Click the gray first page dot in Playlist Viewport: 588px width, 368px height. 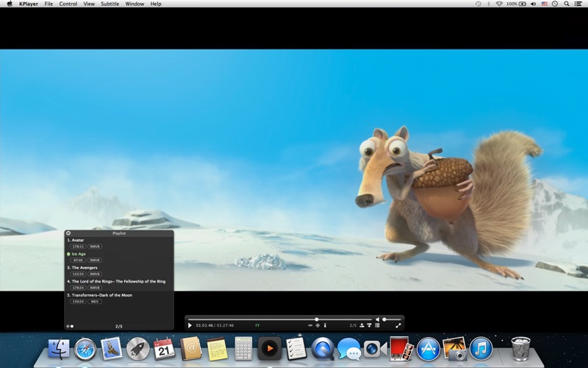point(68,326)
